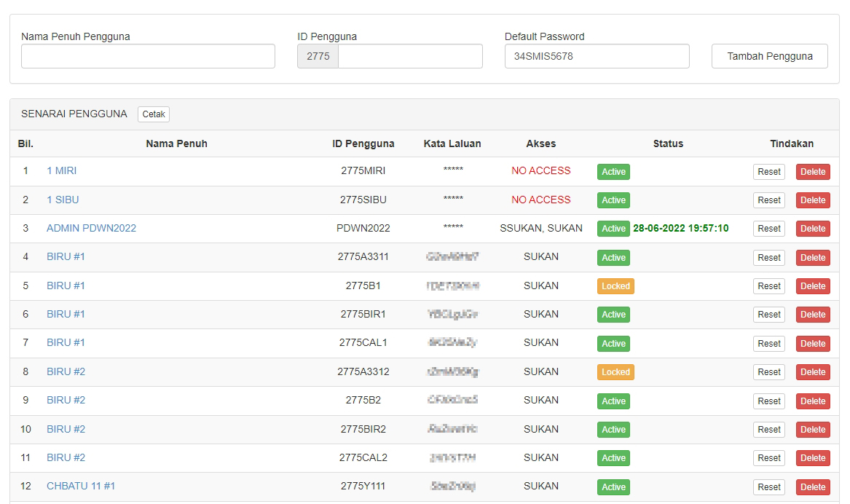Focus the Nama Penuh Pengguna text field
The height and width of the screenshot is (504, 850).
(148, 56)
